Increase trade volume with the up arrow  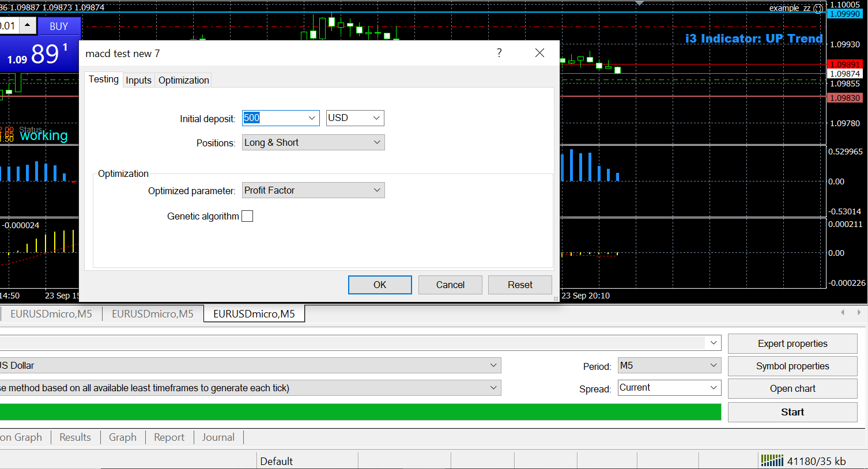click(x=28, y=26)
